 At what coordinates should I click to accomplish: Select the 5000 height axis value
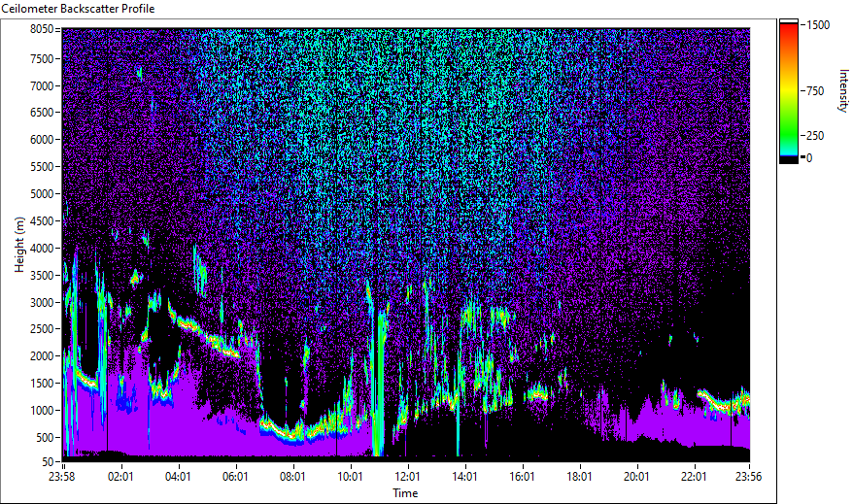coord(42,194)
